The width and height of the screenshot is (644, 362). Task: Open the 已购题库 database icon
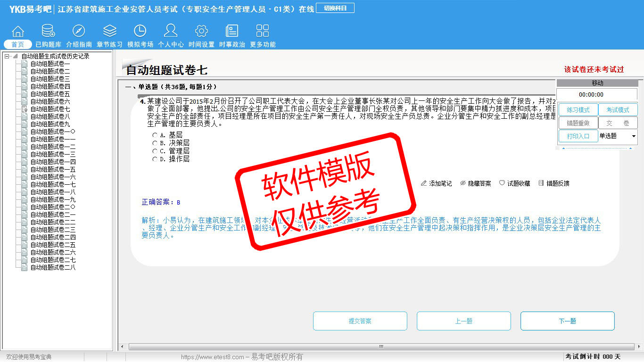[x=48, y=32]
